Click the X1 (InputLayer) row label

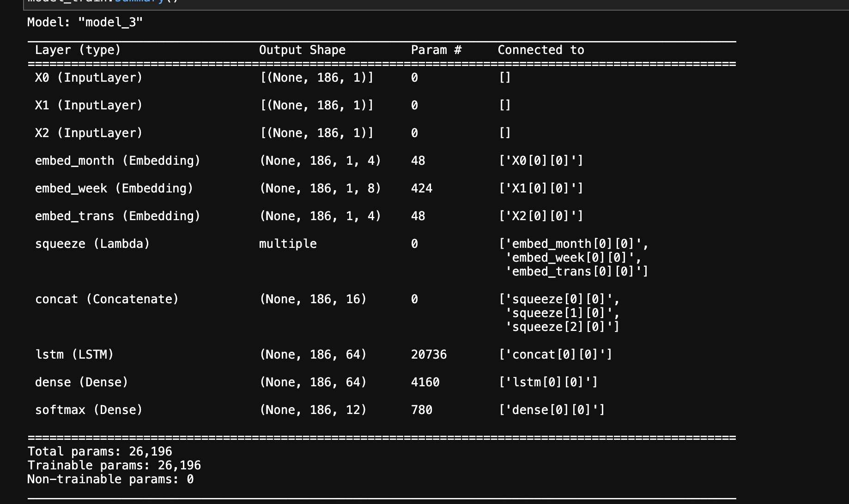tap(89, 105)
